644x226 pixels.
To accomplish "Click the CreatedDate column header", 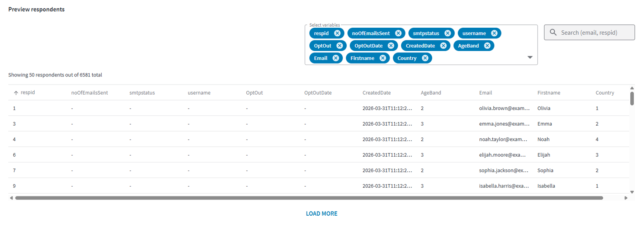I will pos(377,93).
